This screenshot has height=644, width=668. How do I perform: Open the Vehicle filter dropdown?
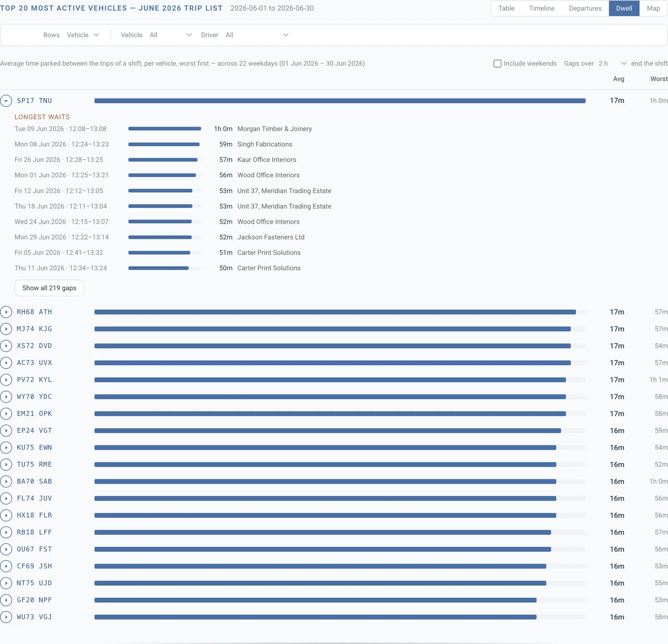171,35
